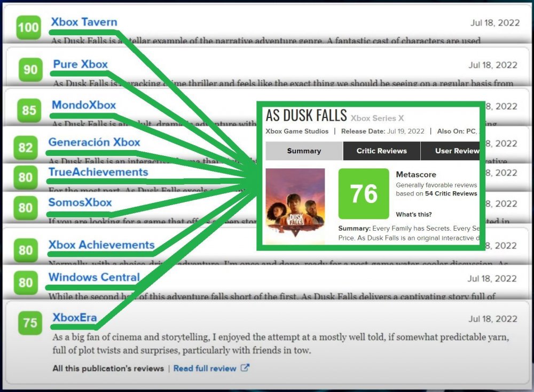Click the What's this? Metascore link
Image resolution: width=534 pixels, height=392 pixels.
click(x=414, y=215)
